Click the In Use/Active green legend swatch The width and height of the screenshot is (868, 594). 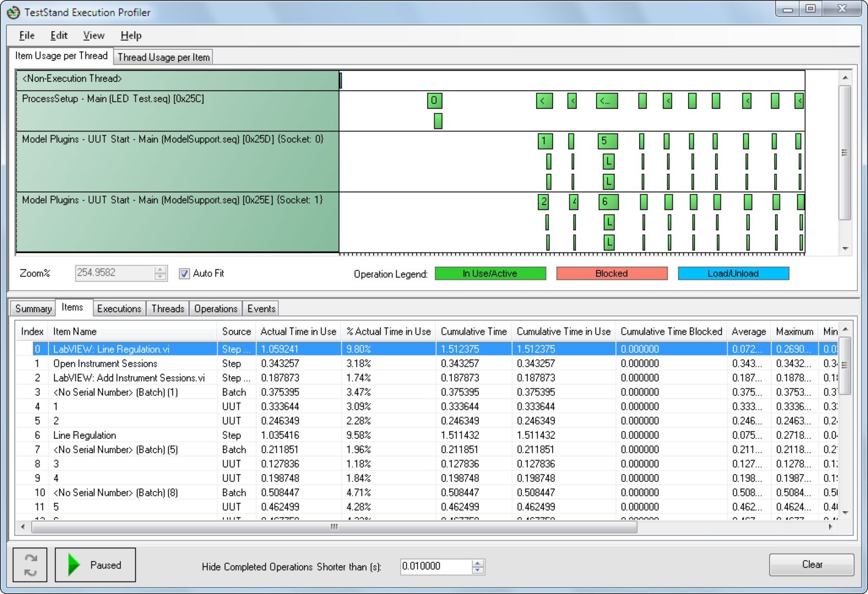click(490, 273)
